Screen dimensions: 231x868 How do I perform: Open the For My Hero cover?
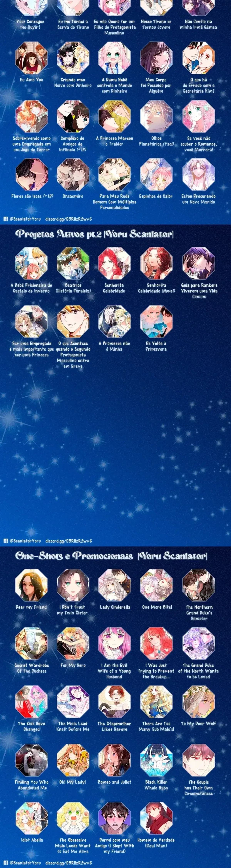(x=73, y=644)
